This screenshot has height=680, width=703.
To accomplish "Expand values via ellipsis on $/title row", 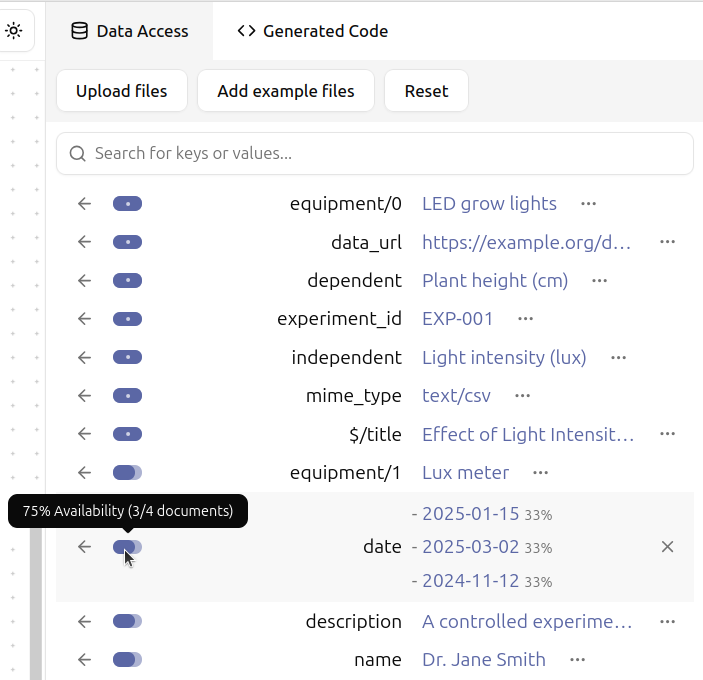I will (667, 434).
